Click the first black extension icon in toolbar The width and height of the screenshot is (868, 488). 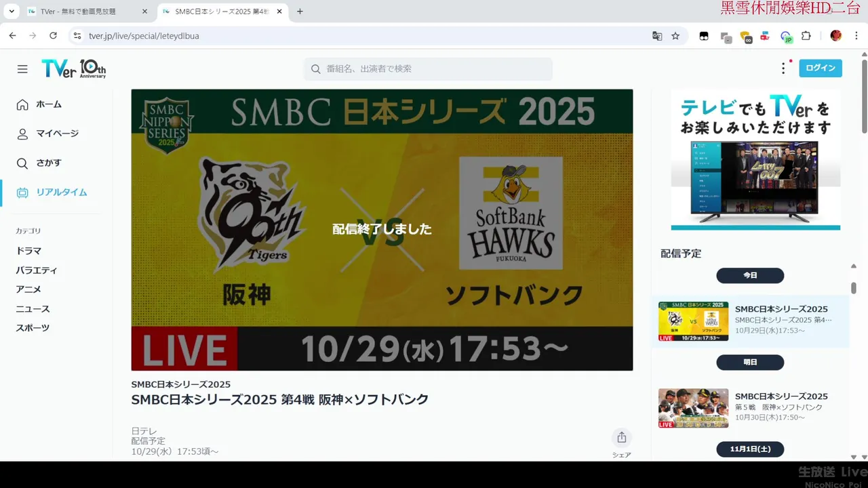point(704,36)
